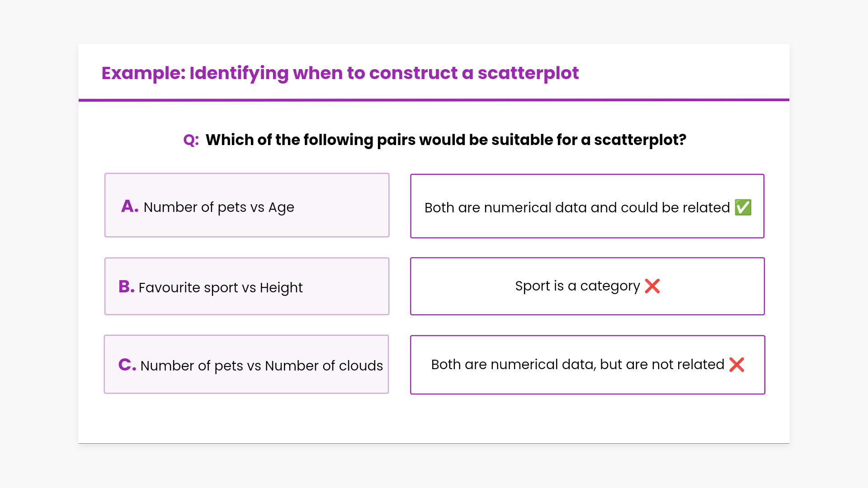Click the purple letter C label
This screenshot has height=488, width=868.
pos(127,365)
